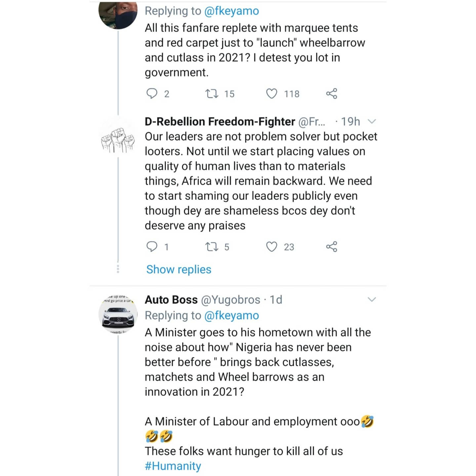Open D-Rebellion Freedom-Fighter profile name
The image size is (476, 476).
click(219, 122)
